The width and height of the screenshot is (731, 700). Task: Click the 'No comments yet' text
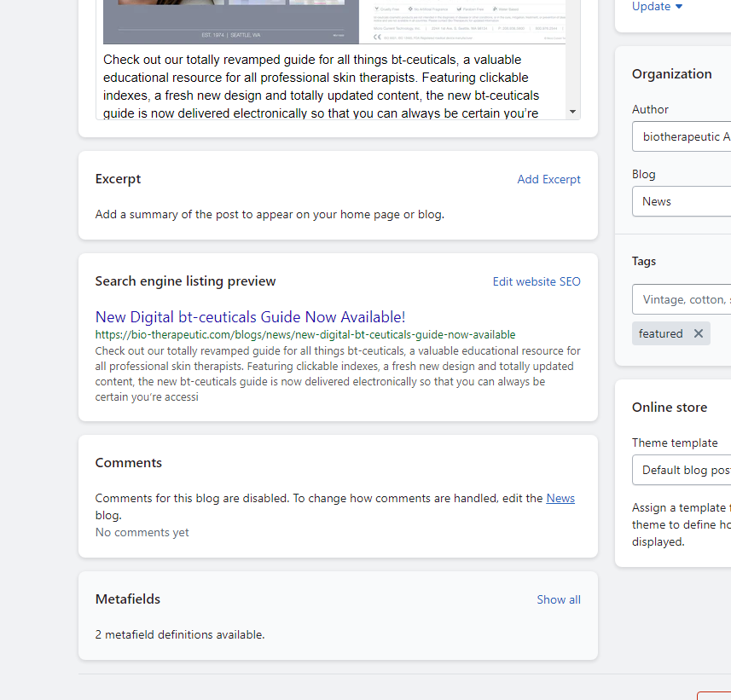coord(142,532)
